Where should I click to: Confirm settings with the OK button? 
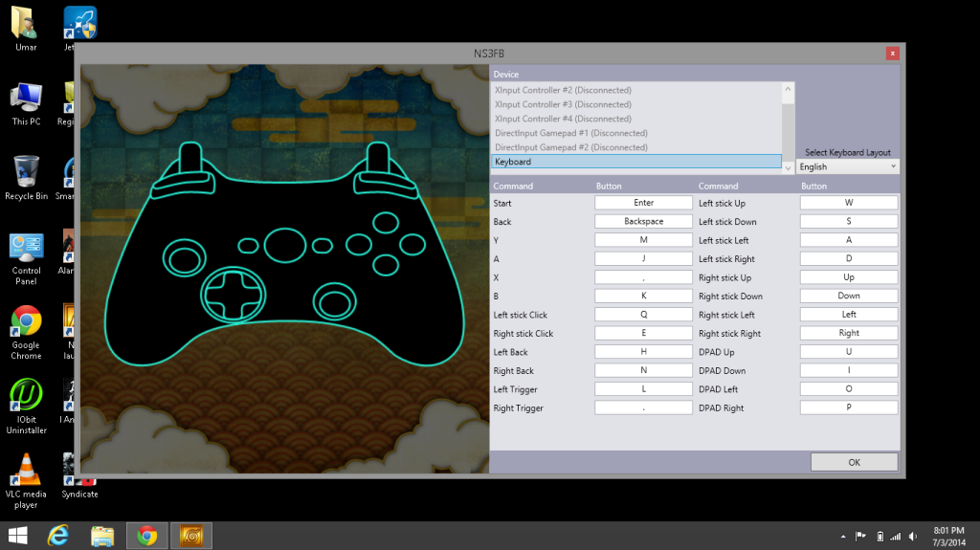pyautogui.click(x=855, y=462)
